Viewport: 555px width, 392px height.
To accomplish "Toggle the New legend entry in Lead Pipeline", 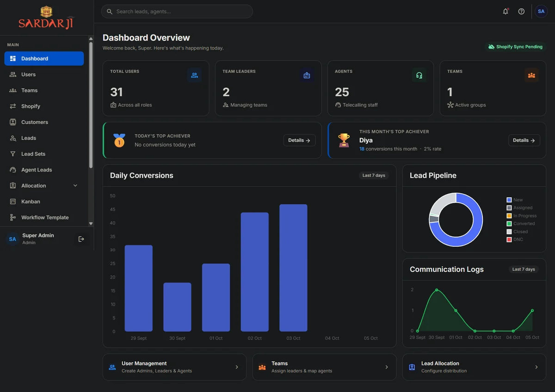I will (x=514, y=200).
